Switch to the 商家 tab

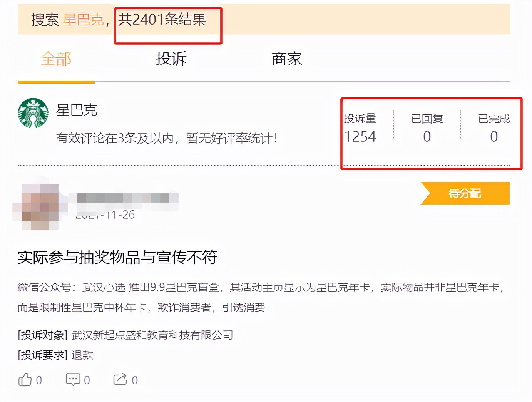coord(286,59)
